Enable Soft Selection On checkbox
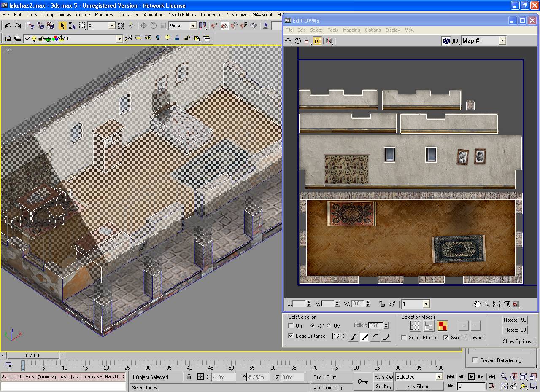 (291, 326)
